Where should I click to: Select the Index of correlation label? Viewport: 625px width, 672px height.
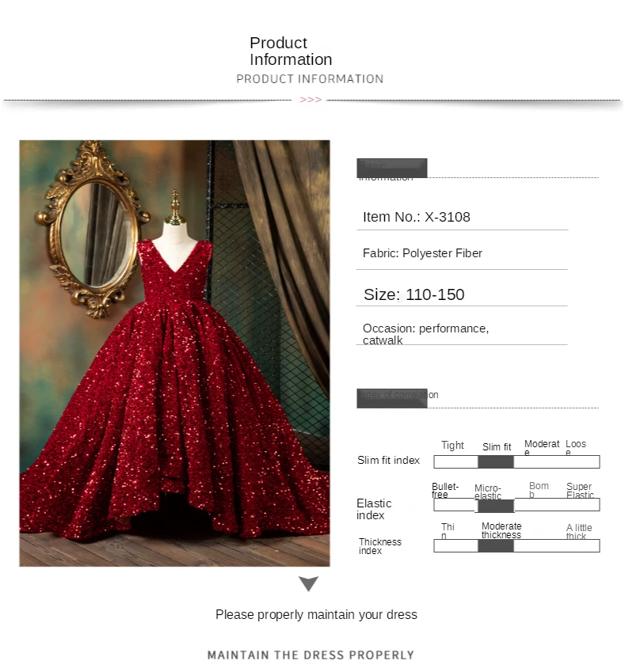pyautogui.click(x=391, y=399)
